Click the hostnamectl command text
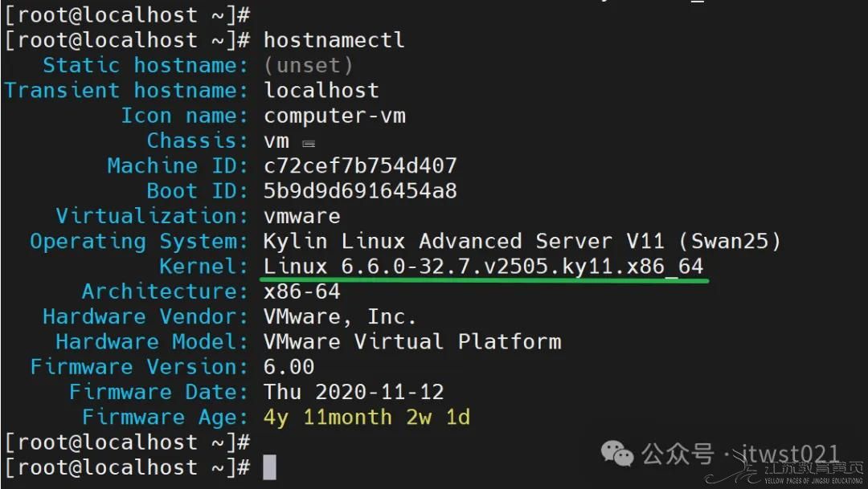Screen dimensions: 868x489 [x=334, y=40]
